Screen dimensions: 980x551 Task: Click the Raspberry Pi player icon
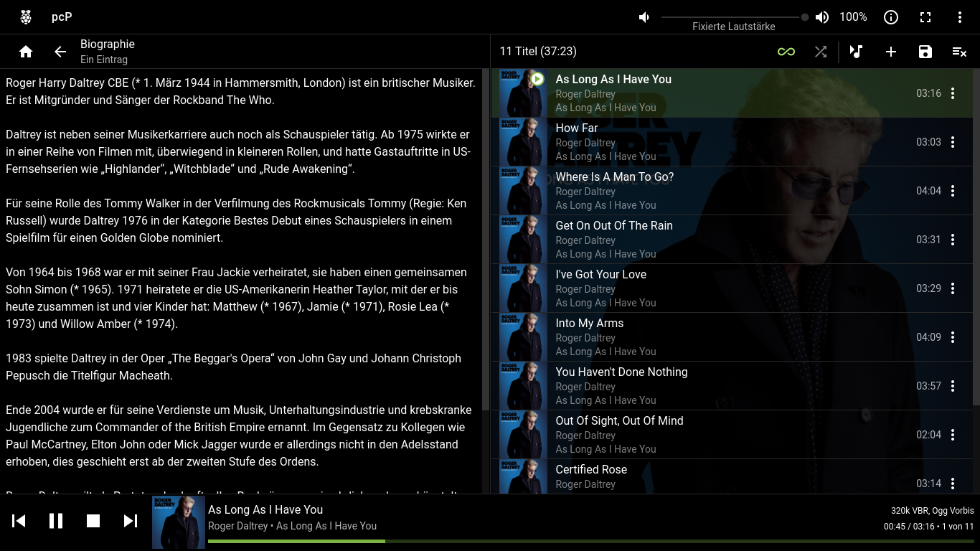pos(26,17)
